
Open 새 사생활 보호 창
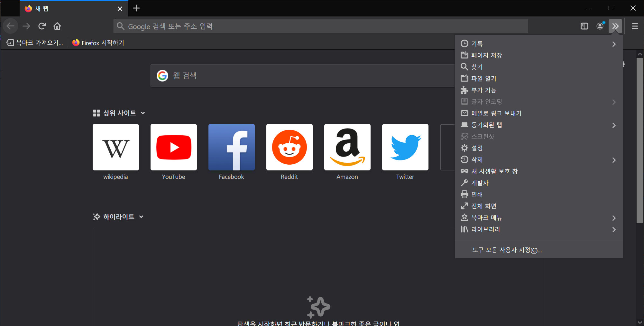539,171
